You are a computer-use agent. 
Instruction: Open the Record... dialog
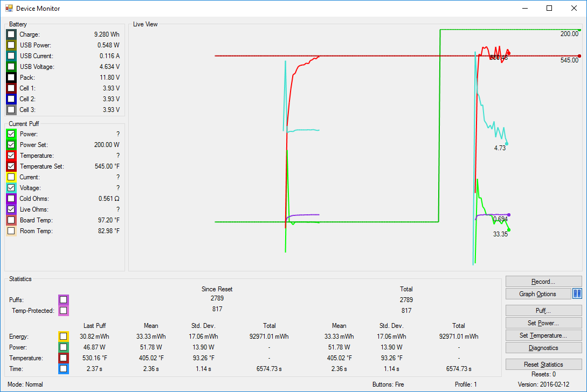click(x=543, y=282)
